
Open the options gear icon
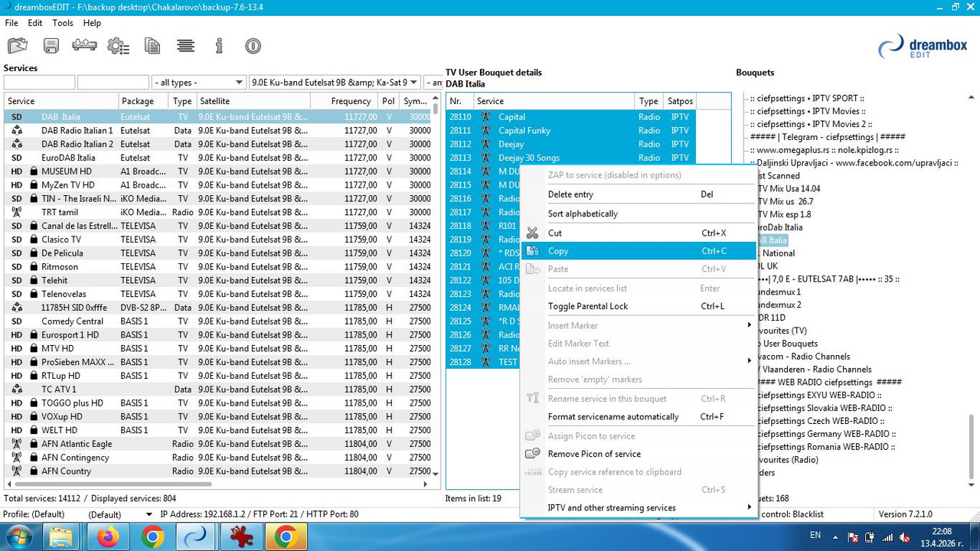[x=118, y=46]
